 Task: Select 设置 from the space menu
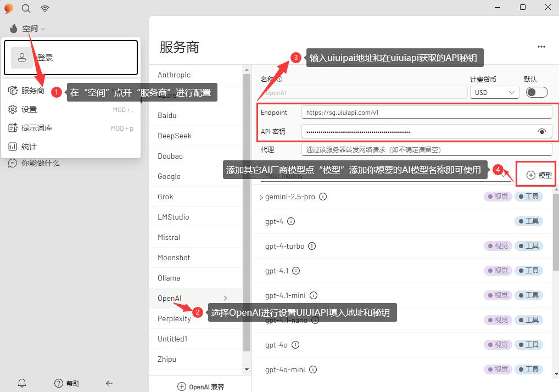(x=29, y=109)
